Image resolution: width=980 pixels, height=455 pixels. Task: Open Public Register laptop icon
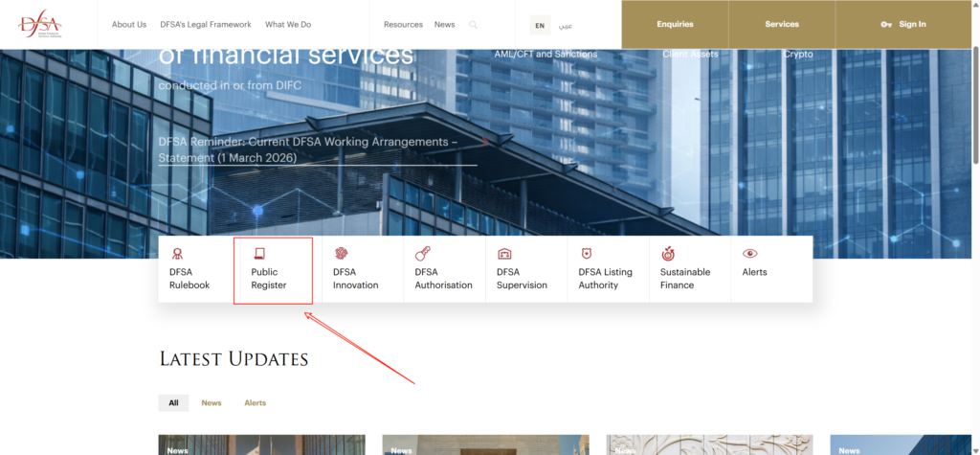click(x=258, y=254)
